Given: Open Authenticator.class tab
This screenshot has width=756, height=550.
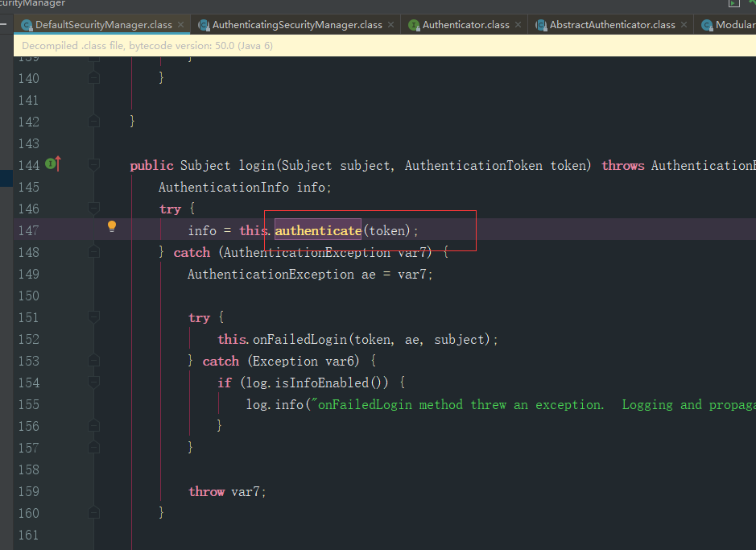Looking at the screenshot, I should point(465,25).
